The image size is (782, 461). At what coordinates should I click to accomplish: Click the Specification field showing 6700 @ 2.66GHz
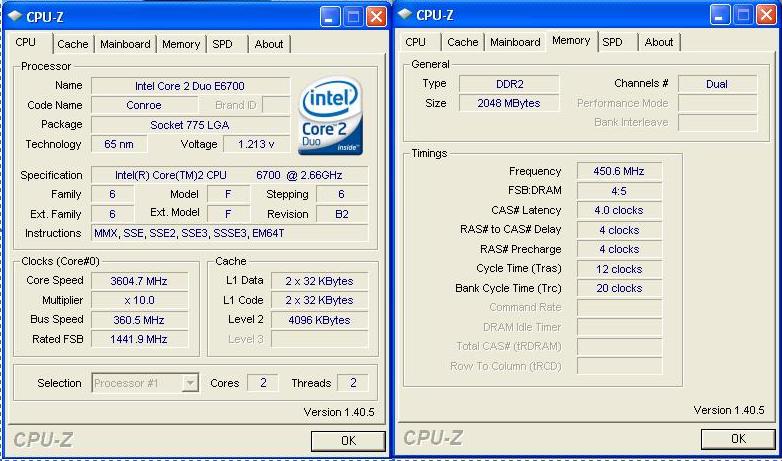coord(229,176)
